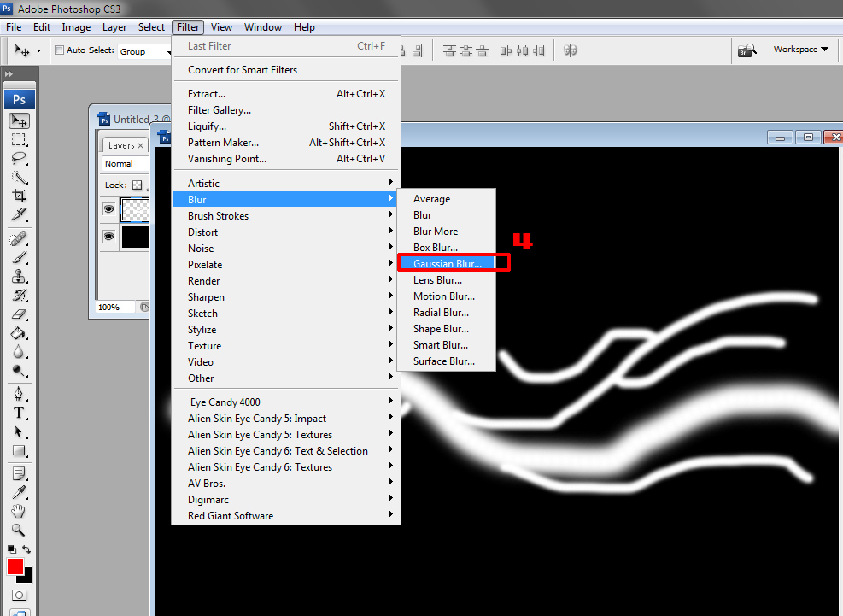Select the Slice tool

click(x=19, y=214)
